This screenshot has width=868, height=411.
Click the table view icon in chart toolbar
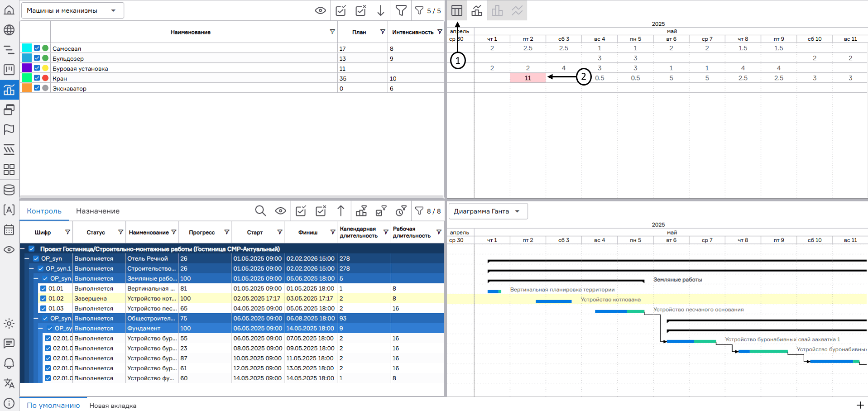(x=456, y=10)
